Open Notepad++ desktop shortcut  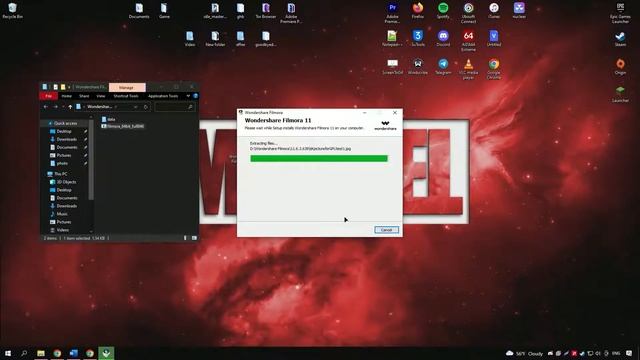pyautogui.click(x=392, y=39)
